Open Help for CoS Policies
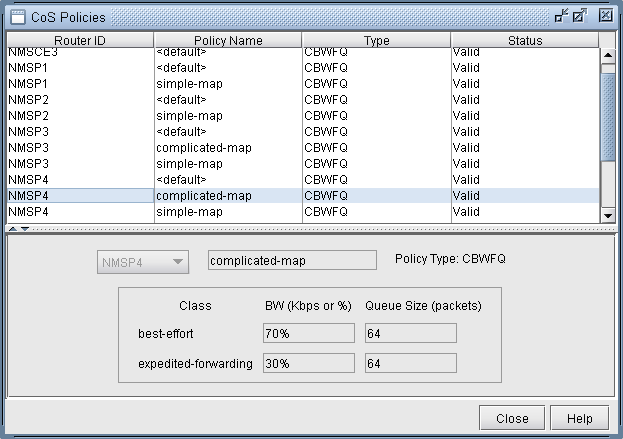This screenshot has height=439, width=623. point(580,418)
